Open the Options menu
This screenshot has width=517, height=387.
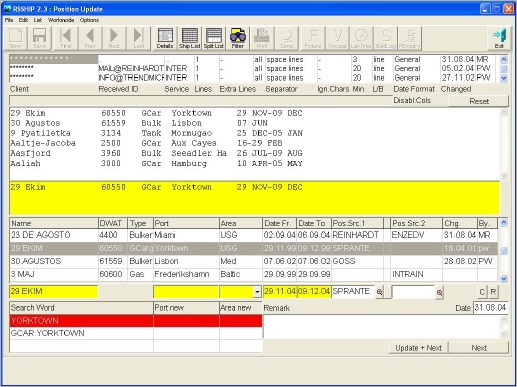coord(89,20)
